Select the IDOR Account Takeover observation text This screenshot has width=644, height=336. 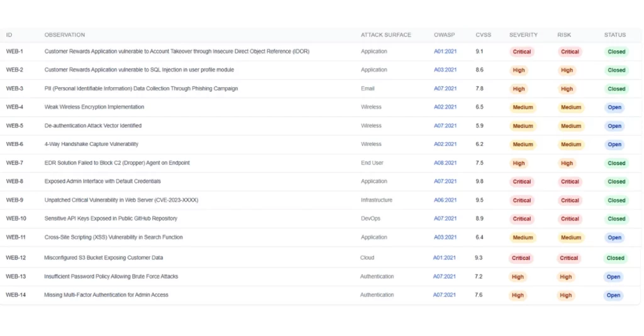coord(177,51)
